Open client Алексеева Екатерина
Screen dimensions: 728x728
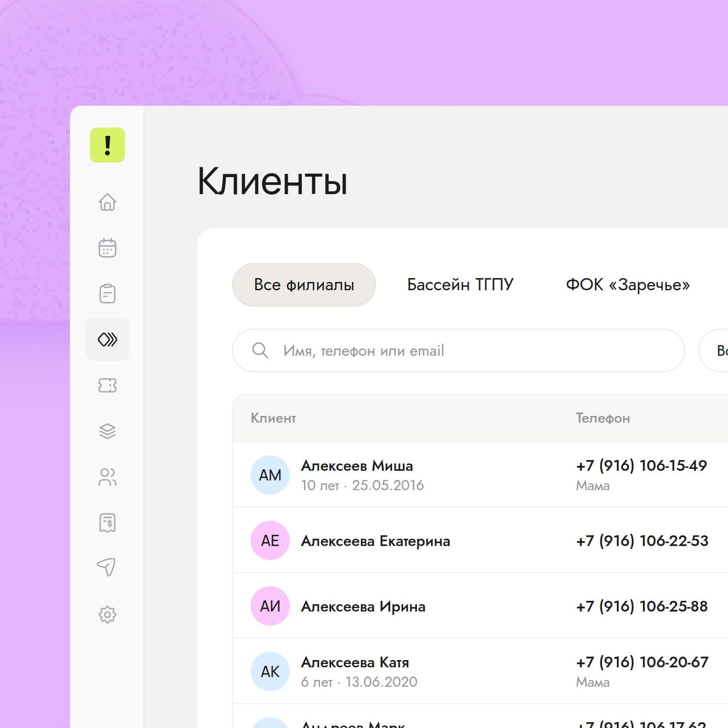point(376,541)
